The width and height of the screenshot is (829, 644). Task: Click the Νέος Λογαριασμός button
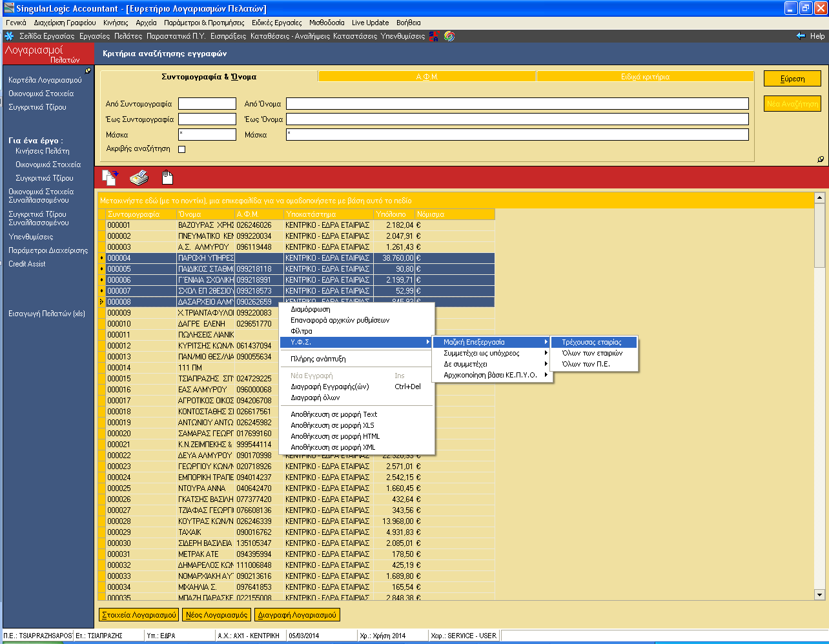[216, 615]
